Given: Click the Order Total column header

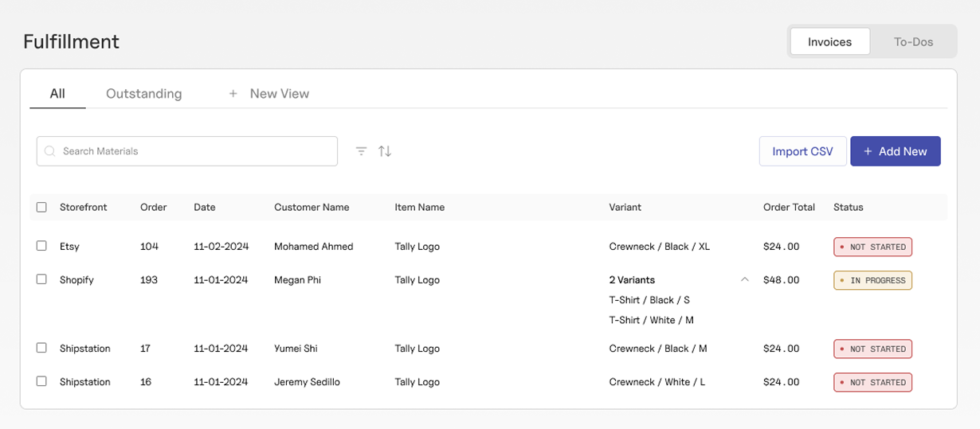Looking at the screenshot, I should click(789, 207).
